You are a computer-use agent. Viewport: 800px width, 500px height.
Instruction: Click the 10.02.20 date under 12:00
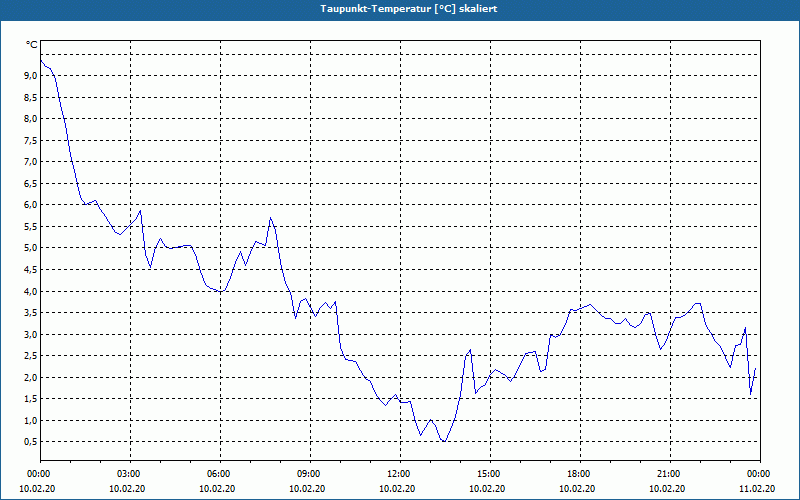[x=397, y=489]
